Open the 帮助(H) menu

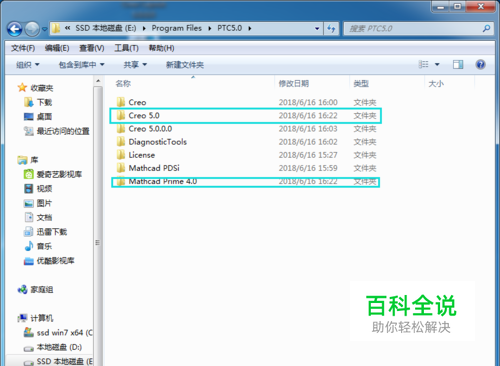pos(161,48)
